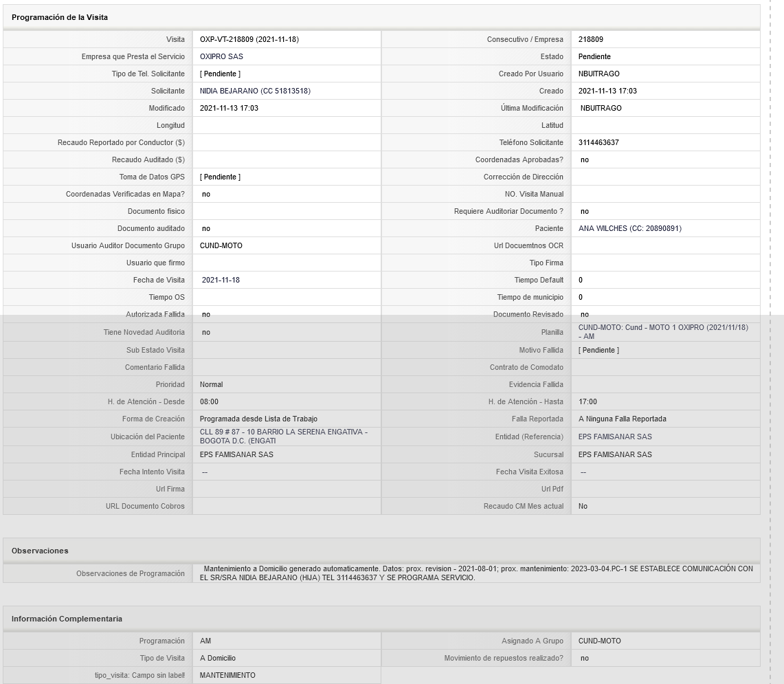
Task: Click the URL Documento Cobros label
Action: pyautogui.click(x=145, y=507)
